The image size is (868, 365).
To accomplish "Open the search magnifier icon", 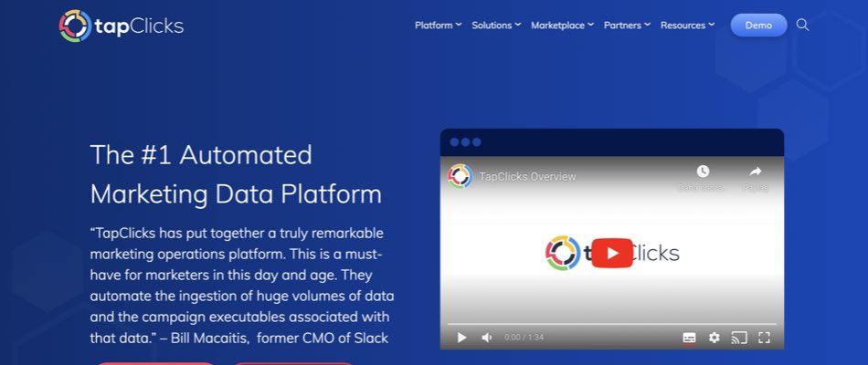I will [x=802, y=25].
